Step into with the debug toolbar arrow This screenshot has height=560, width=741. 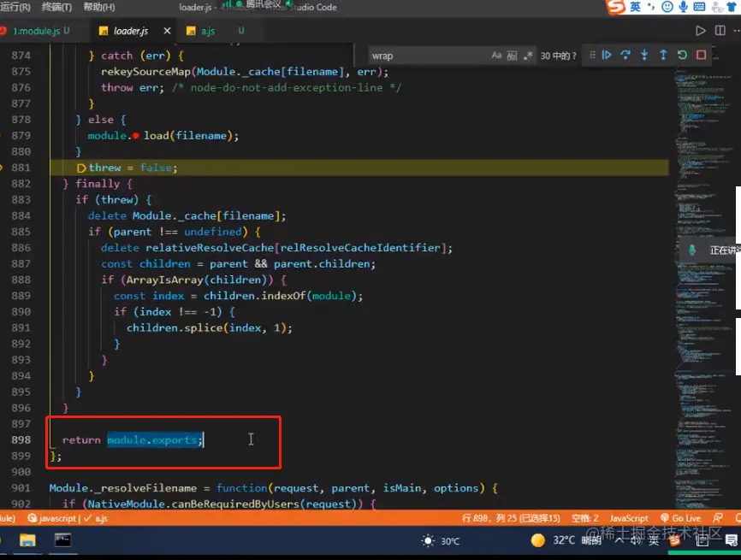(x=644, y=56)
